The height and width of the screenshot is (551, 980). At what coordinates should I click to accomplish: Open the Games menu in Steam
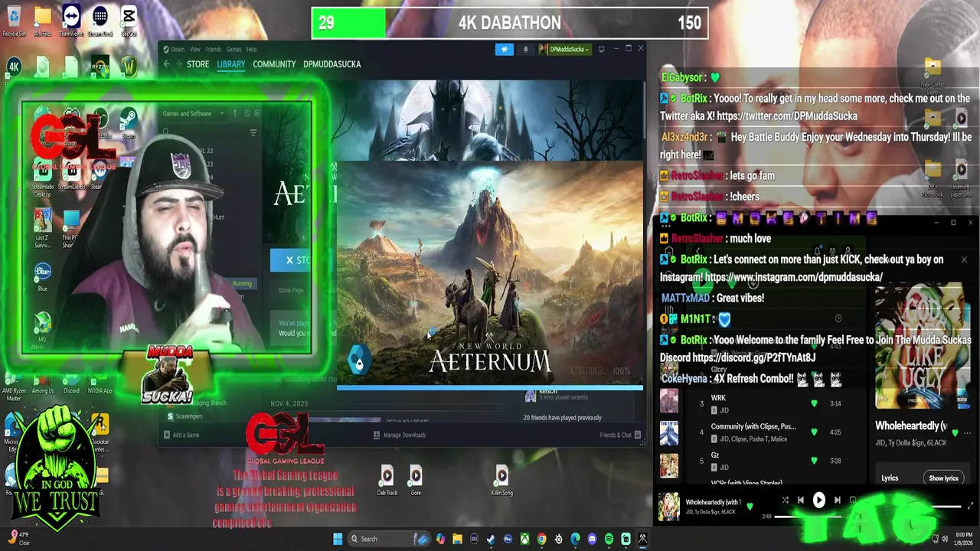[x=234, y=49]
